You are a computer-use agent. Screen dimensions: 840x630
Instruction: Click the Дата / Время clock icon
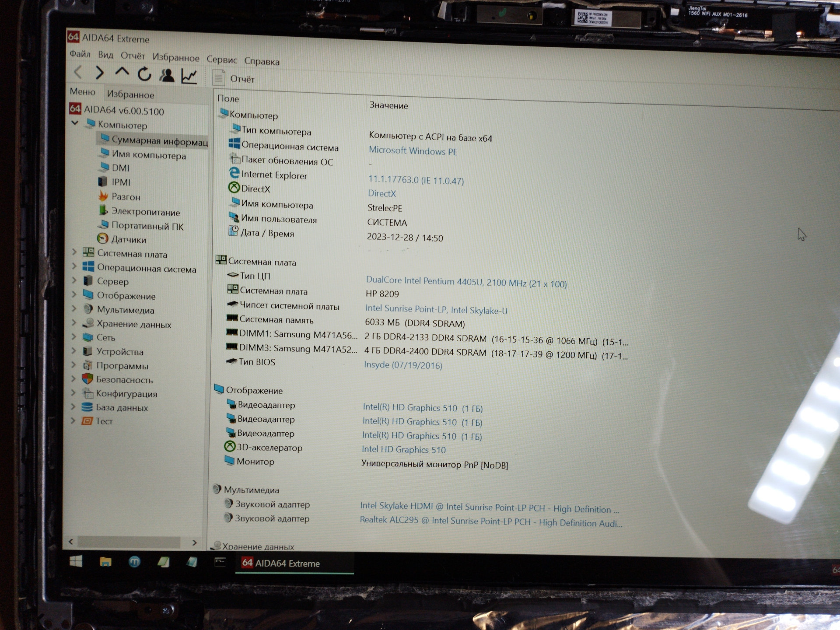point(234,231)
